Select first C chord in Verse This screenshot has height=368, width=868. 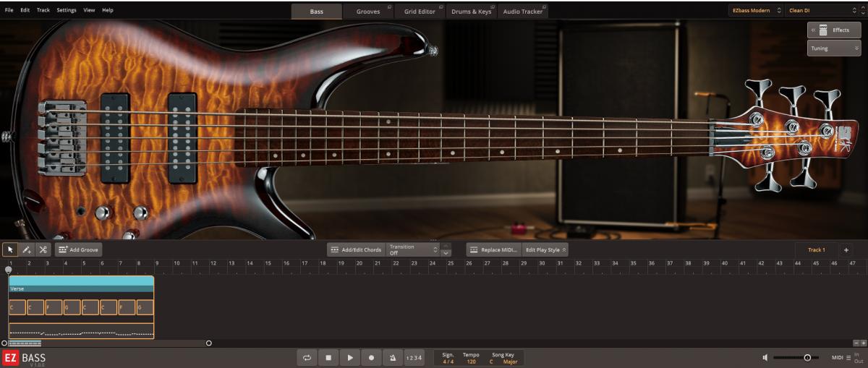[x=17, y=307]
